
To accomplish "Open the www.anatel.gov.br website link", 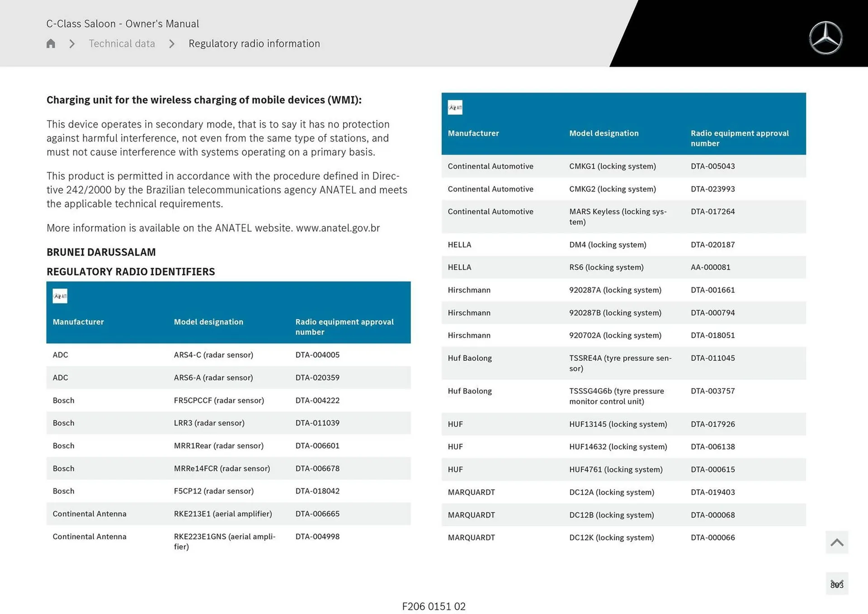I will 338,228.
